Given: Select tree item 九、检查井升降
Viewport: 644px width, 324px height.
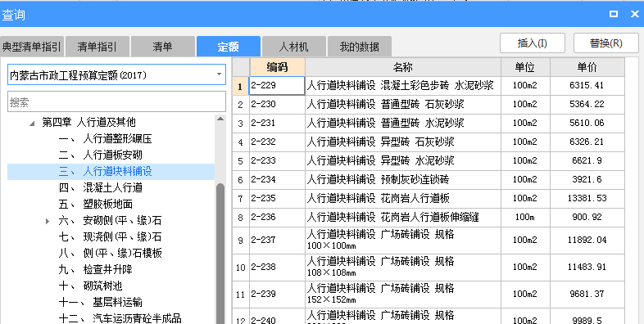Looking at the screenshot, I should (96, 269).
